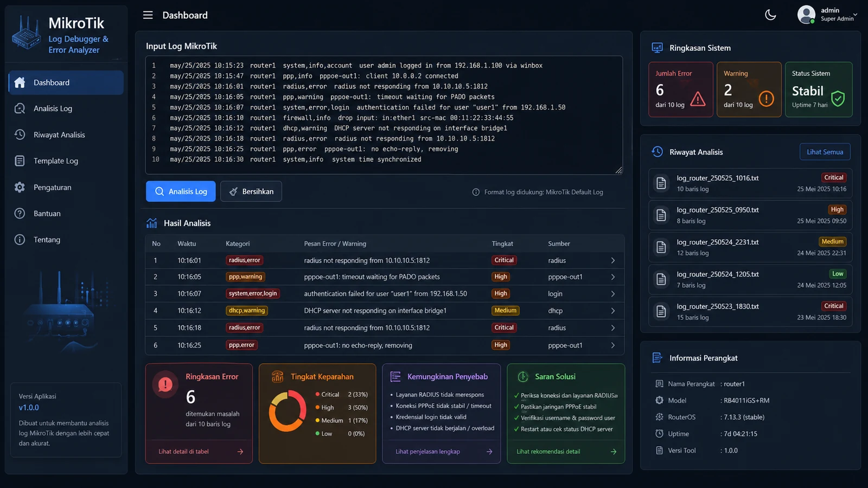Click the system,error,login category tag
Image resolution: width=868 pixels, height=488 pixels.
253,293
